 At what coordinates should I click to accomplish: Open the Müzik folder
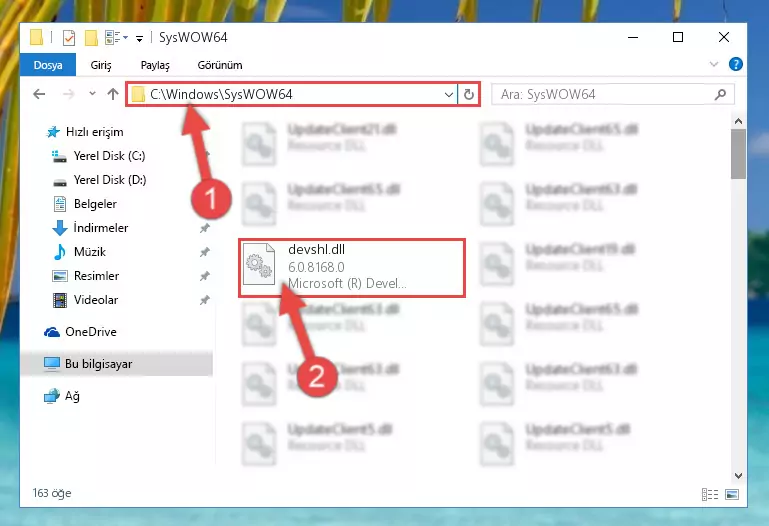point(90,252)
